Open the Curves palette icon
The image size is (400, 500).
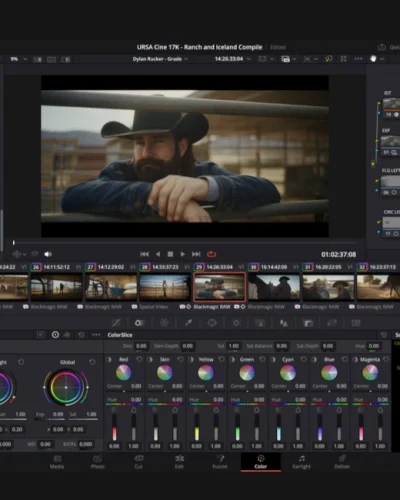(116, 323)
